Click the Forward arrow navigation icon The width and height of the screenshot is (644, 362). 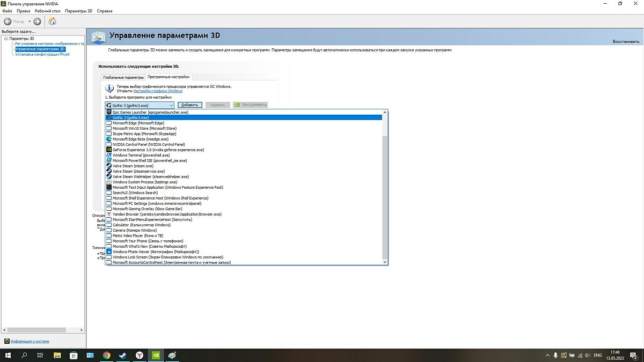pos(37,21)
